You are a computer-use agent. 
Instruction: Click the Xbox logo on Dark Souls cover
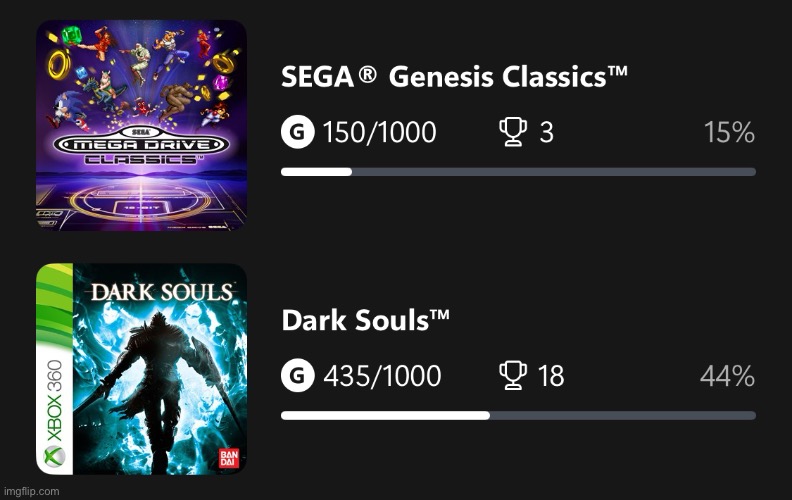53,457
